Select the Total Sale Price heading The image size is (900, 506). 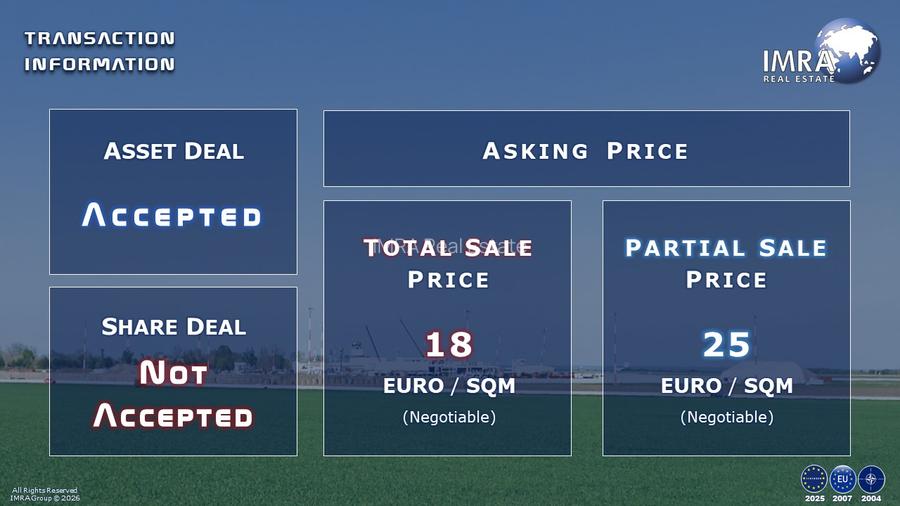tap(447, 263)
